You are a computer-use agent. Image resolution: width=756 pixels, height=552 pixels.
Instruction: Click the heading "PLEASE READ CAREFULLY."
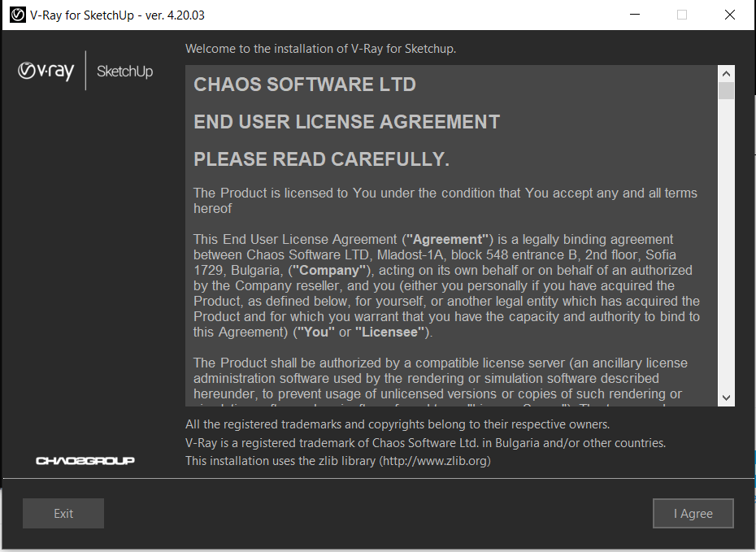coord(322,159)
